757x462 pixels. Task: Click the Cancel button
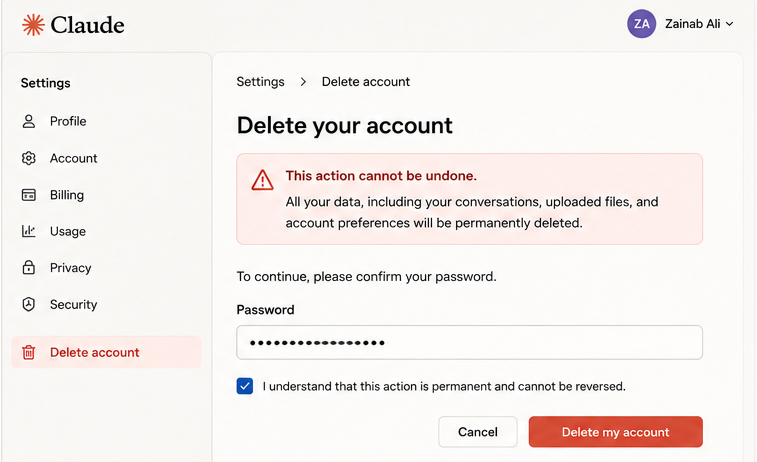tap(477, 432)
